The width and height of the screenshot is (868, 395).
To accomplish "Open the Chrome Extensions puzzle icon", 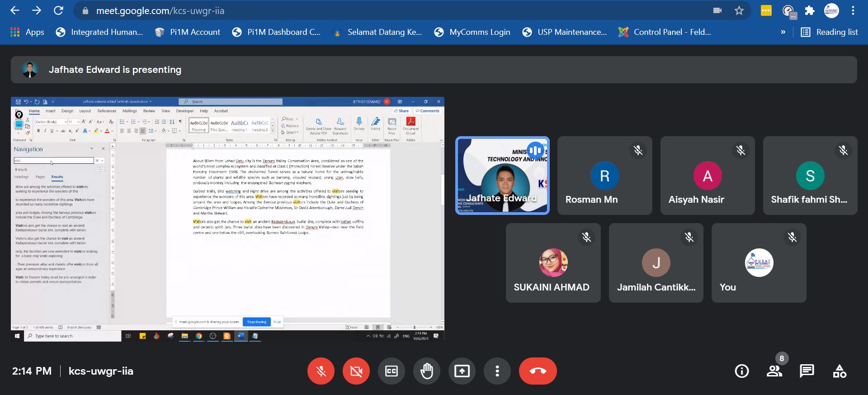I will pyautogui.click(x=810, y=10).
